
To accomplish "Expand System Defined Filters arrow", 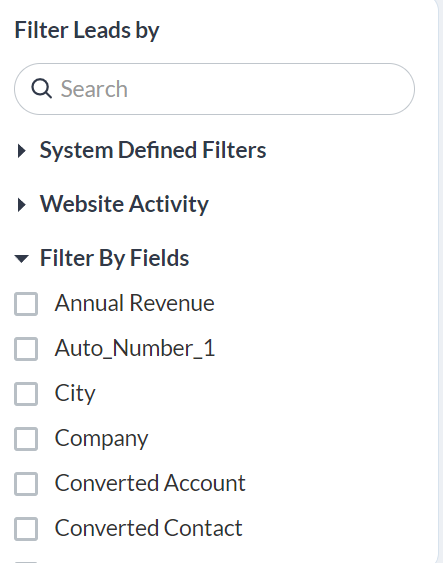I will [22, 151].
